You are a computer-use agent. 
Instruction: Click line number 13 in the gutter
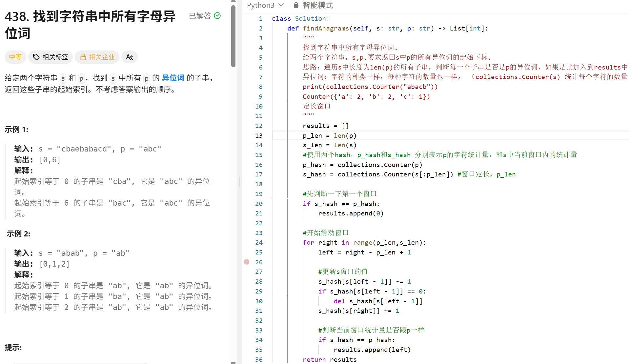tap(259, 135)
